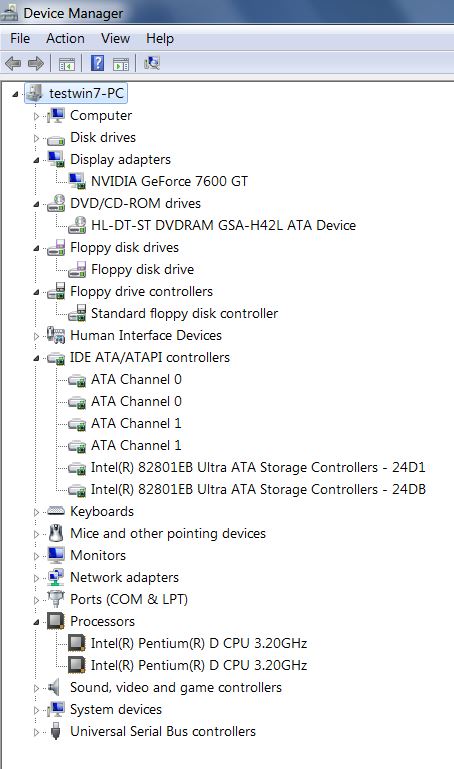Click Scan for hardware changes toolbar icon
Viewport: 454px width, 769px height.
[x=152, y=63]
